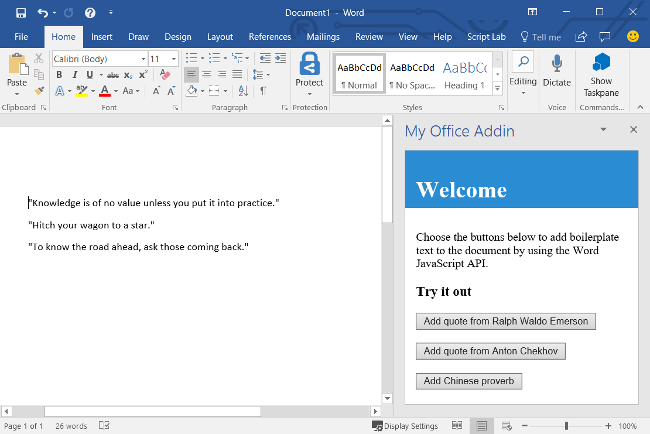
Task: Click the vertical scrollbar down arrow
Action: click(x=387, y=398)
